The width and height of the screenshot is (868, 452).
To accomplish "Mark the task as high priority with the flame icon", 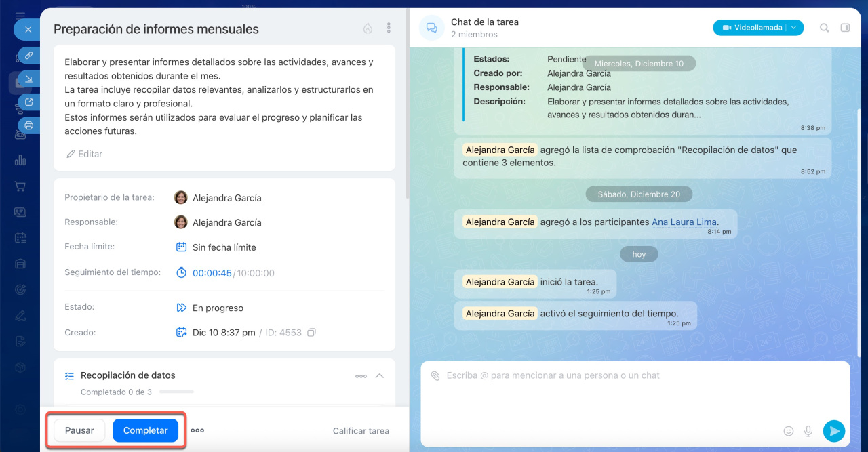I will (368, 28).
